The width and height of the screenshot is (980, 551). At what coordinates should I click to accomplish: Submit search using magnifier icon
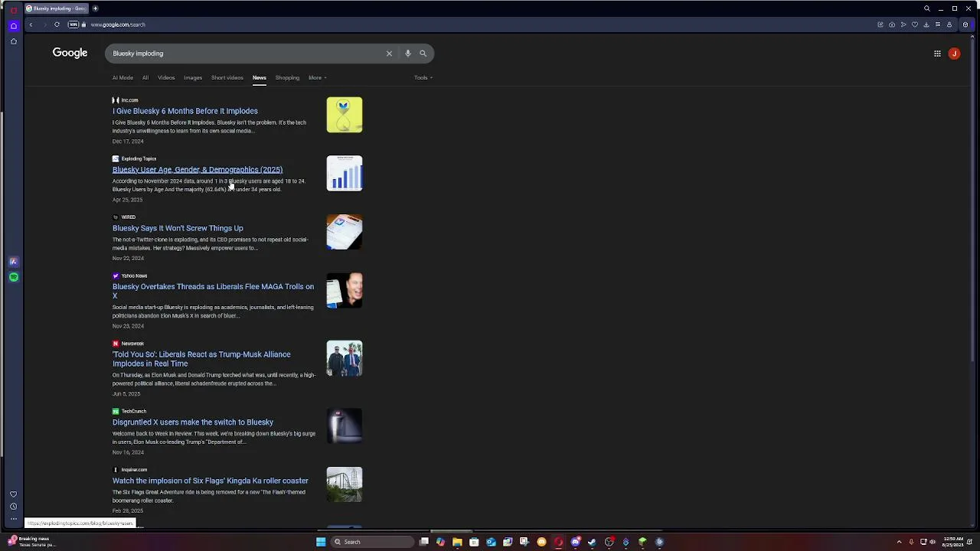pyautogui.click(x=423, y=54)
